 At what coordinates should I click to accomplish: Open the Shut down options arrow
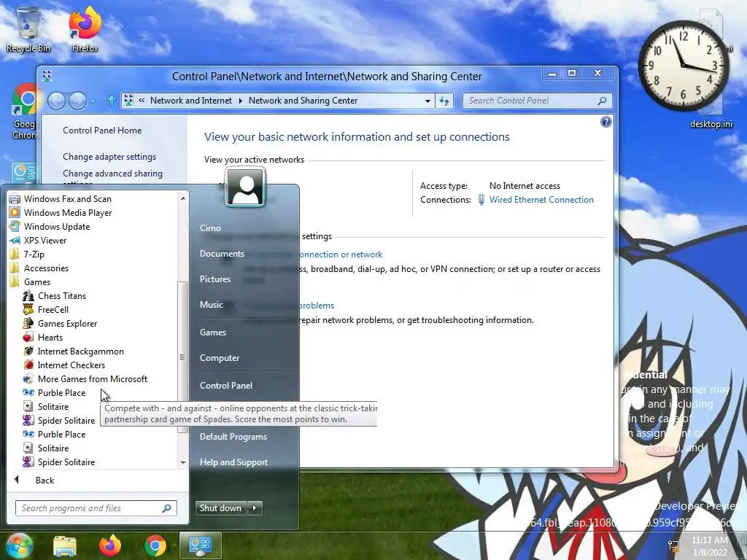point(255,508)
